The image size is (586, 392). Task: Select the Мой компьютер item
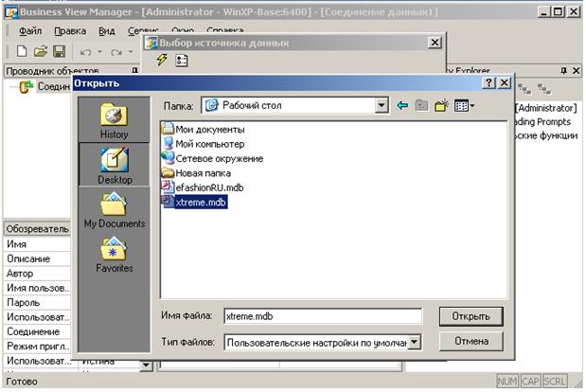click(204, 144)
